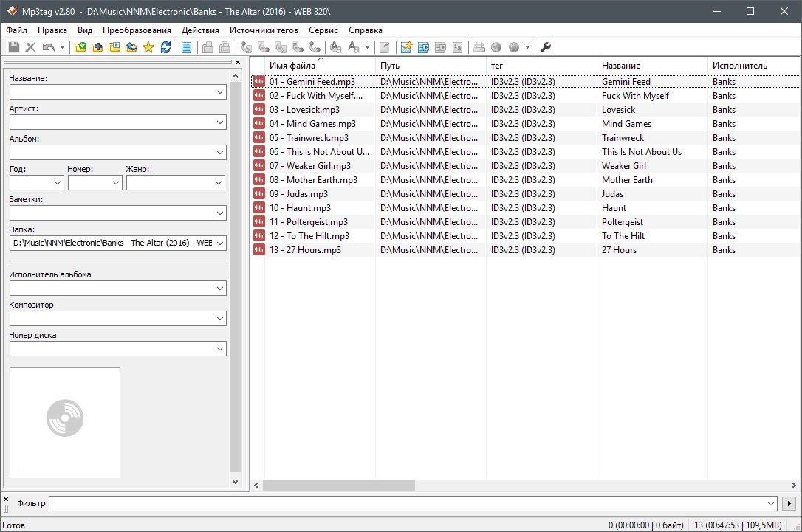Click the Extended tags pencil-page icon
Image resolution: width=802 pixels, height=532 pixels.
tap(385, 47)
